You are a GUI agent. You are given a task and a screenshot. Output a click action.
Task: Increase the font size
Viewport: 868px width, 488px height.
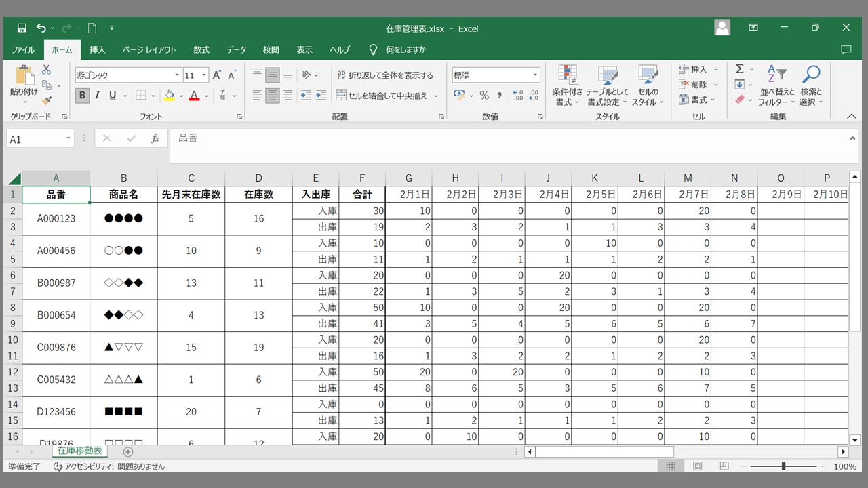(x=217, y=75)
